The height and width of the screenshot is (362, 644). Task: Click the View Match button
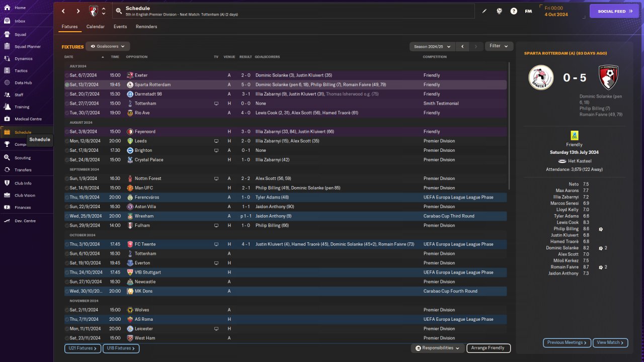[610, 343]
